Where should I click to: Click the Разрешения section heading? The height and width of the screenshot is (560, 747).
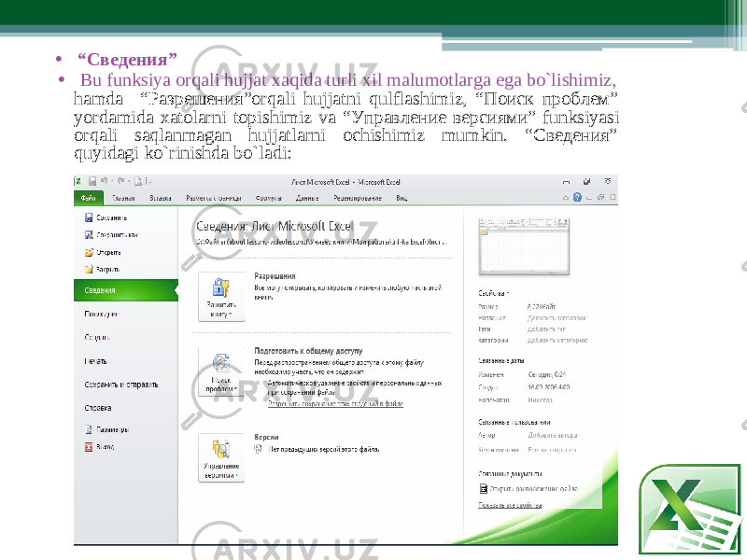tap(275, 276)
